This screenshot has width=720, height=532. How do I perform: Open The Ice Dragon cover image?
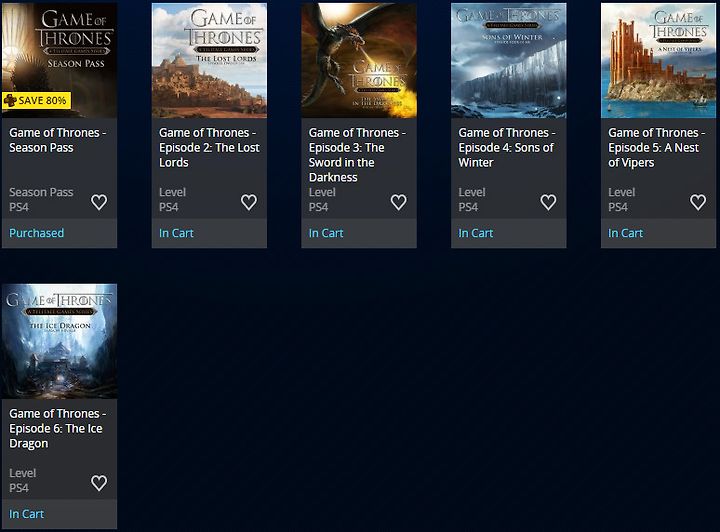pos(59,341)
